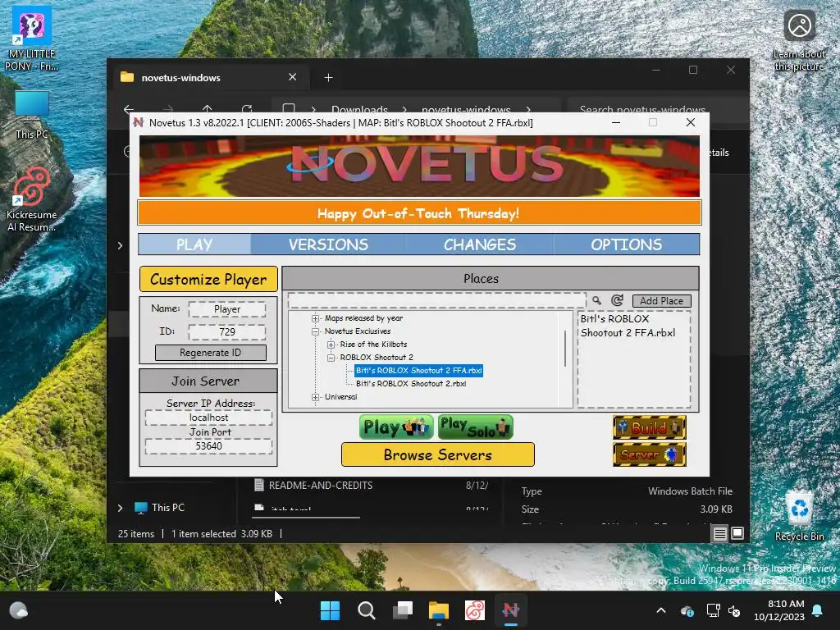The height and width of the screenshot is (630, 840).
Task: Expand This PC in Explorer sidebar
Action: (120, 508)
